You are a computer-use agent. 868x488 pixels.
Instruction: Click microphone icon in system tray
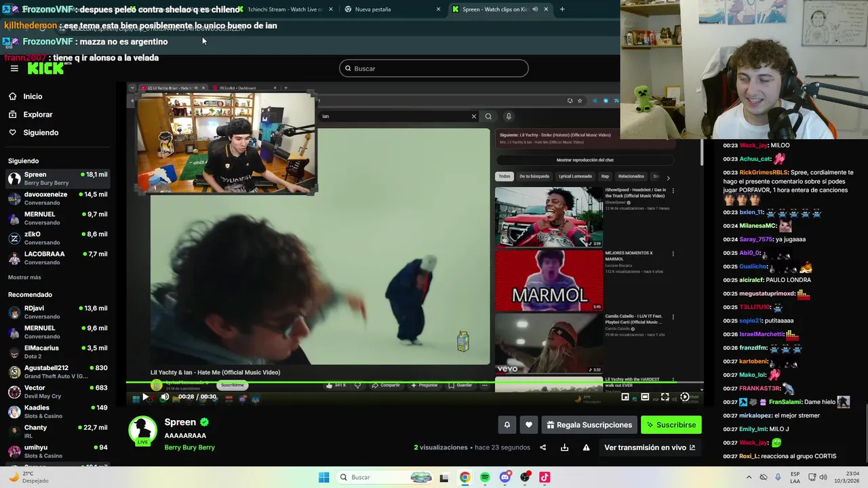[x=778, y=477]
